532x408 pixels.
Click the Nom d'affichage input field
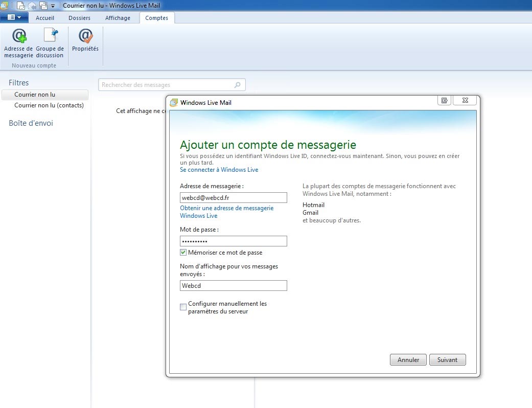[234, 285]
